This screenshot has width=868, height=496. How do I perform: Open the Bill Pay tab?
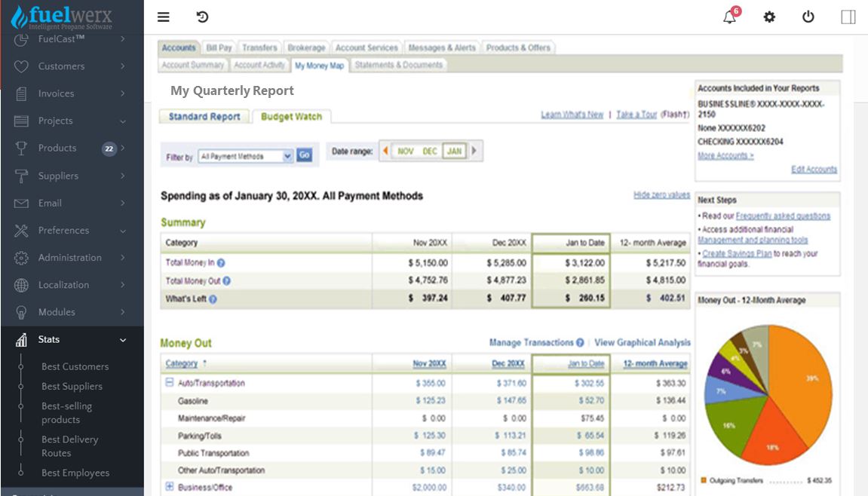[219, 47]
